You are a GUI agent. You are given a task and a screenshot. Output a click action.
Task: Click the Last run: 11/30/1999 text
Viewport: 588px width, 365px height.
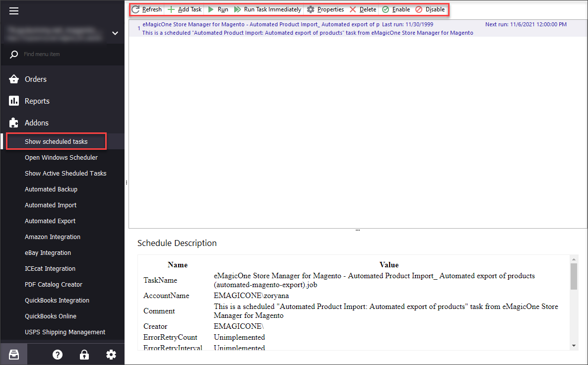407,24
